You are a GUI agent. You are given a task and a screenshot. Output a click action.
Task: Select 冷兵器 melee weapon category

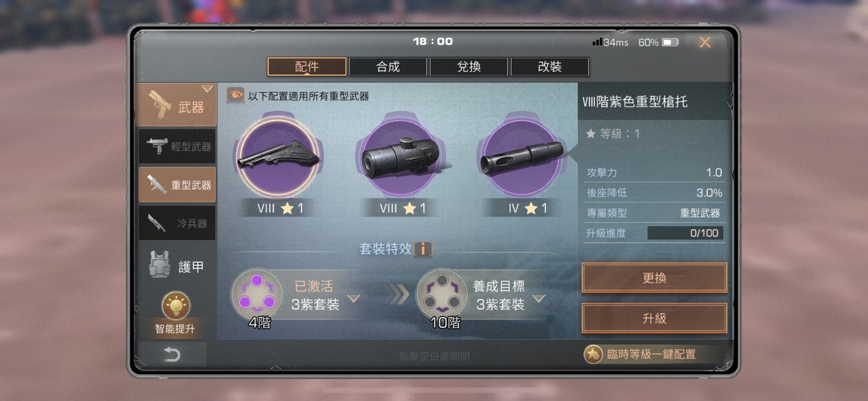click(177, 224)
